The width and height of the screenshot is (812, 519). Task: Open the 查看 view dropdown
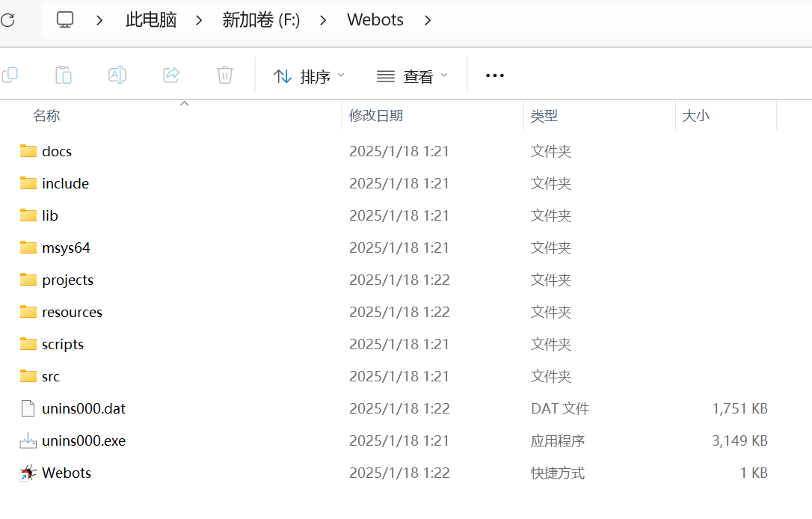(x=412, y=76)
